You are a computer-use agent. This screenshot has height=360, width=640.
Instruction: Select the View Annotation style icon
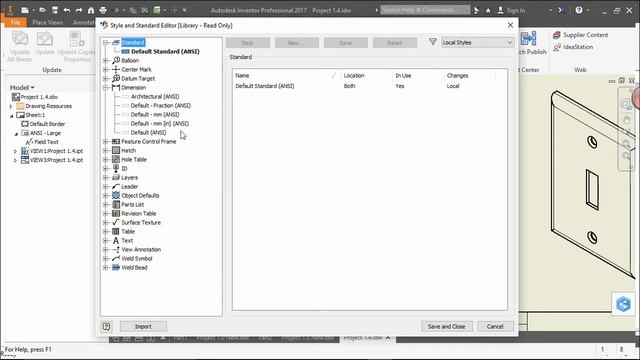[x=116, y=249]
